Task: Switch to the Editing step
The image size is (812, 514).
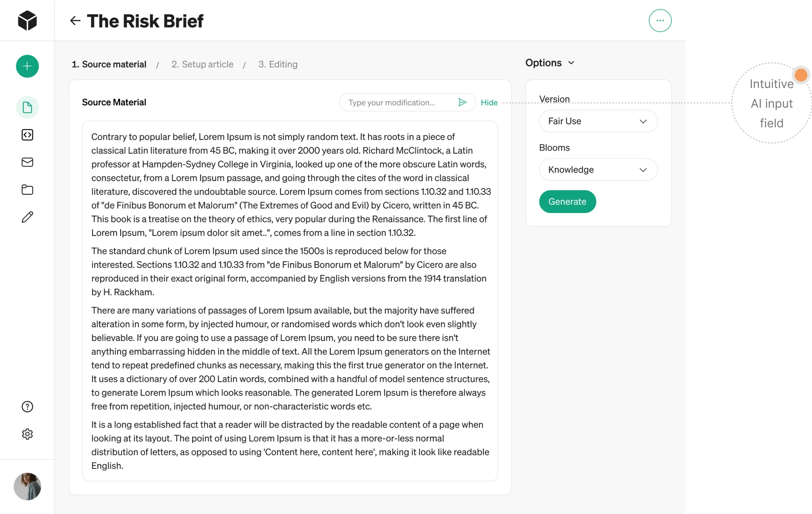Action: (277, 64)
